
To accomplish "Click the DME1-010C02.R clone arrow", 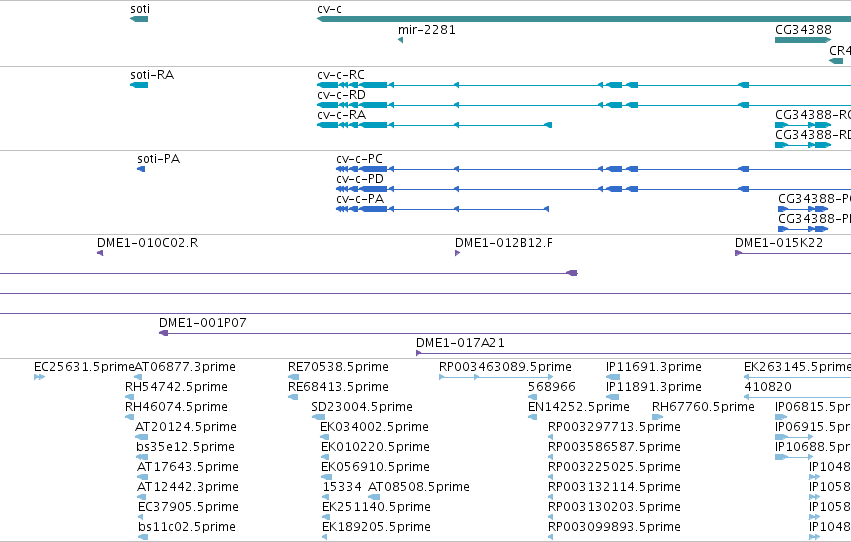I will (100, 253).
